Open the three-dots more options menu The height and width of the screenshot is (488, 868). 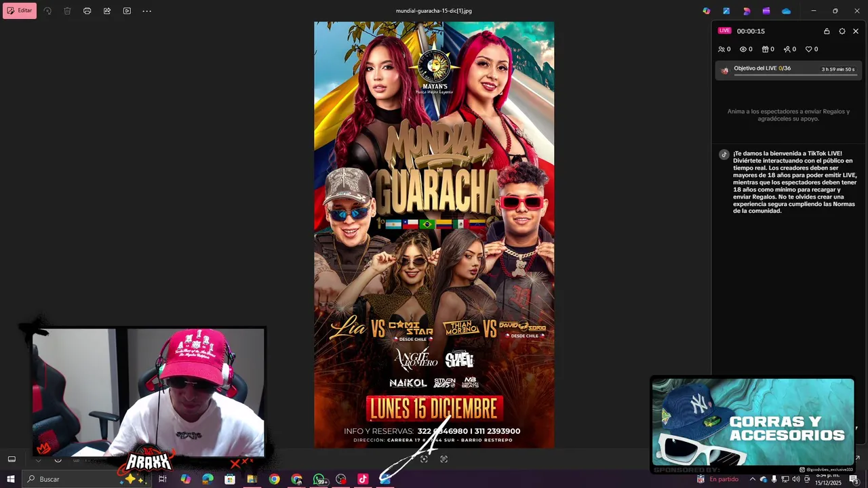146,11
